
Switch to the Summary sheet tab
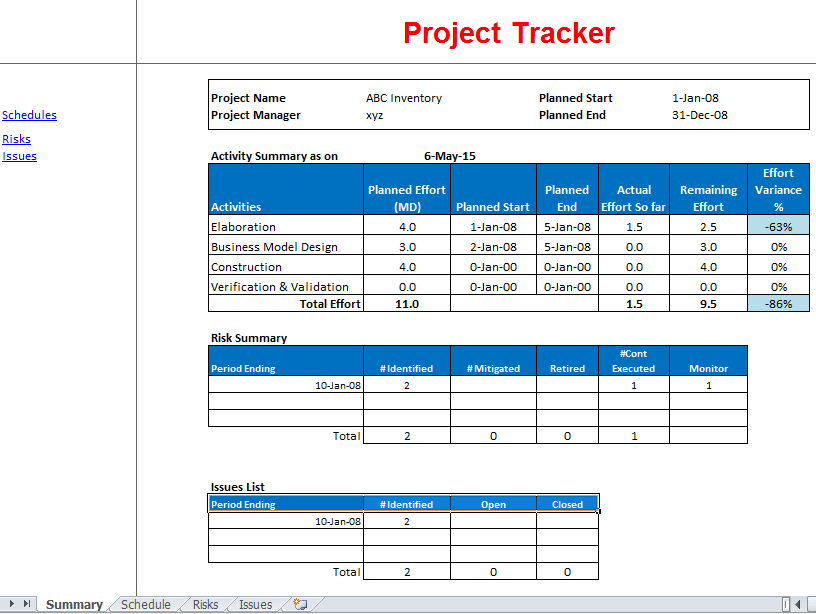(74, 605)
